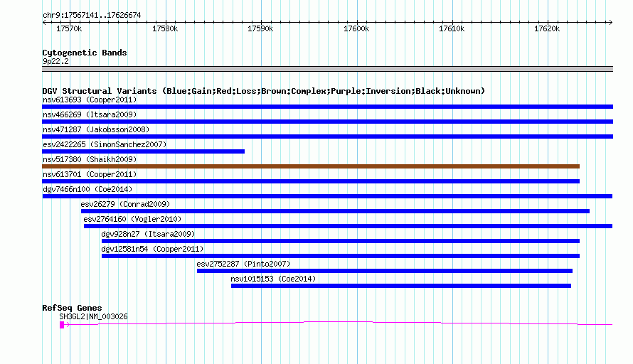
Task: Click the 17570k ruler tick label
Action: [69, 28]
